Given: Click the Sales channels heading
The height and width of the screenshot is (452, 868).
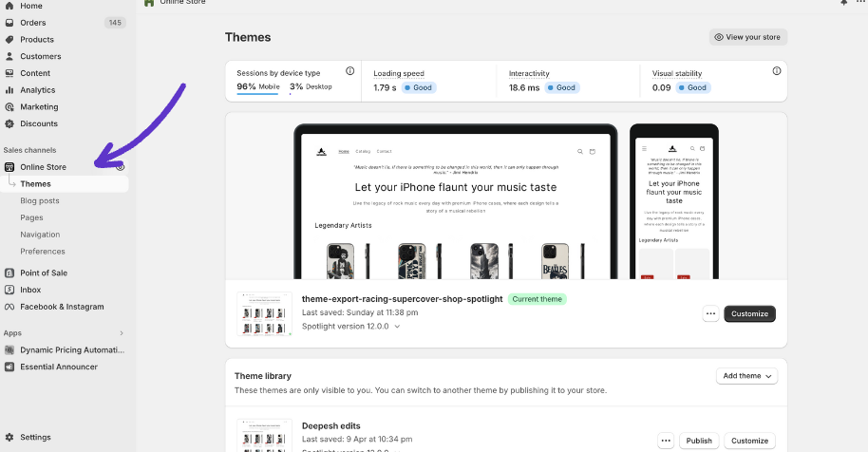Looking at the screenshot, I should (x=29, y=150).
